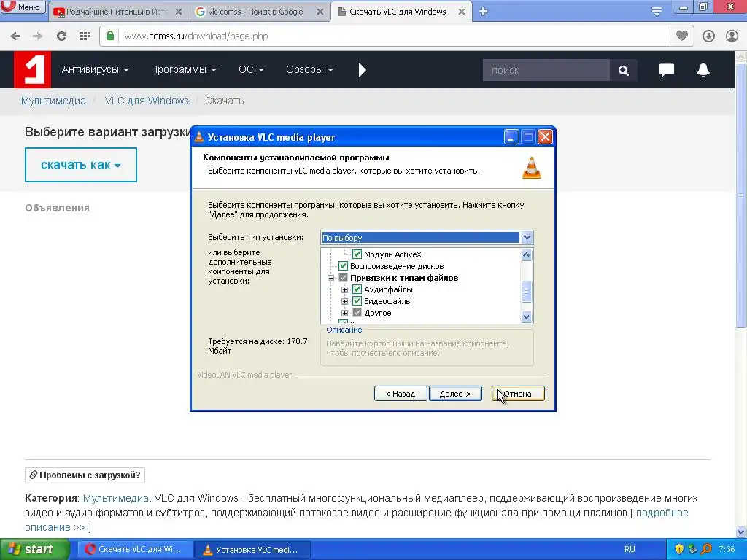Viewport: 747px width, 560px height.
Task: Open the Антивирусы dropdown menu
Action: click(x=96, y=69)
